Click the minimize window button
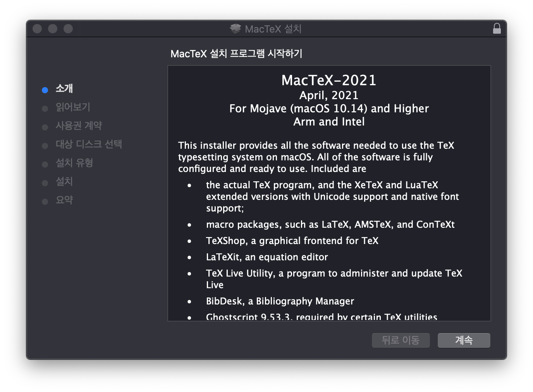This screenshot has width=533, height=392. point(53,29)
